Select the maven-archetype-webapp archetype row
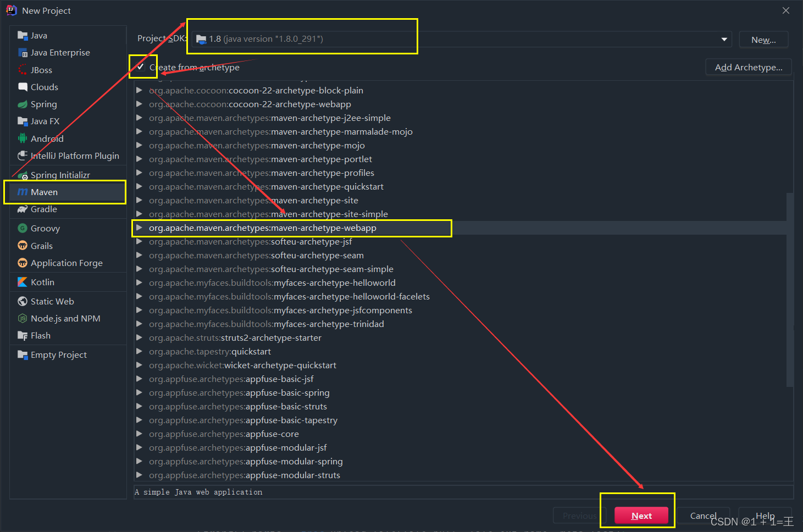 [460, 228]
